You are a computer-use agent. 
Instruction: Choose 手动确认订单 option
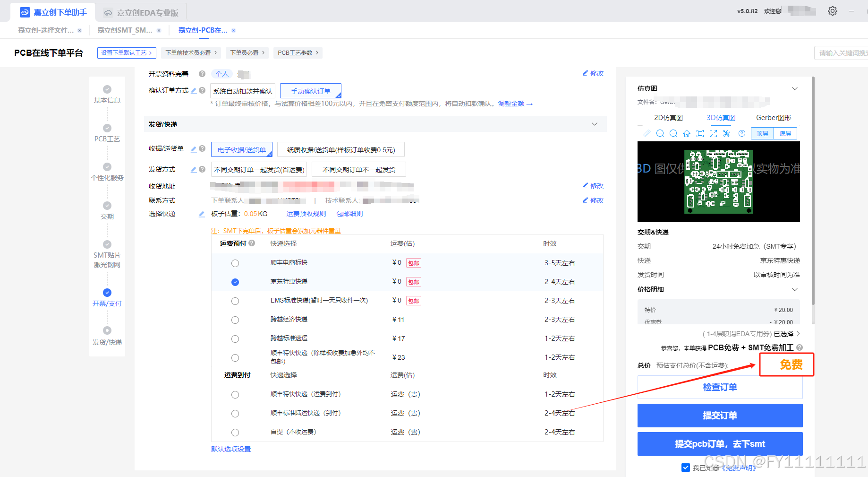[310, 91]
